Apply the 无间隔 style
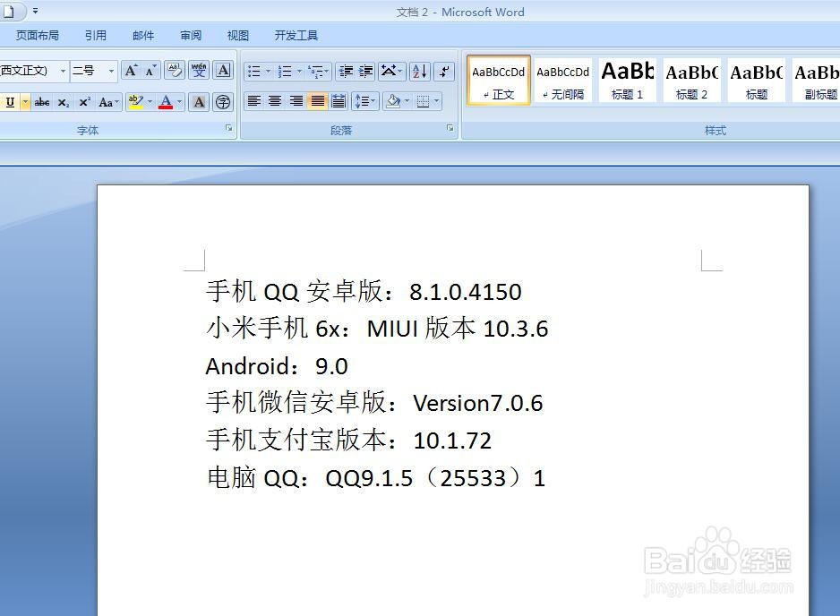Image resolution: width=840 pixels, height=616 pixels. tap(563, 80)
